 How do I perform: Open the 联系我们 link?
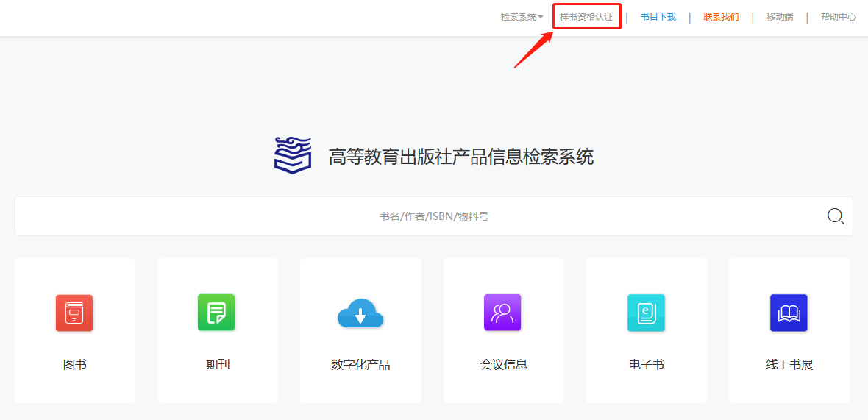click(721, 17)
